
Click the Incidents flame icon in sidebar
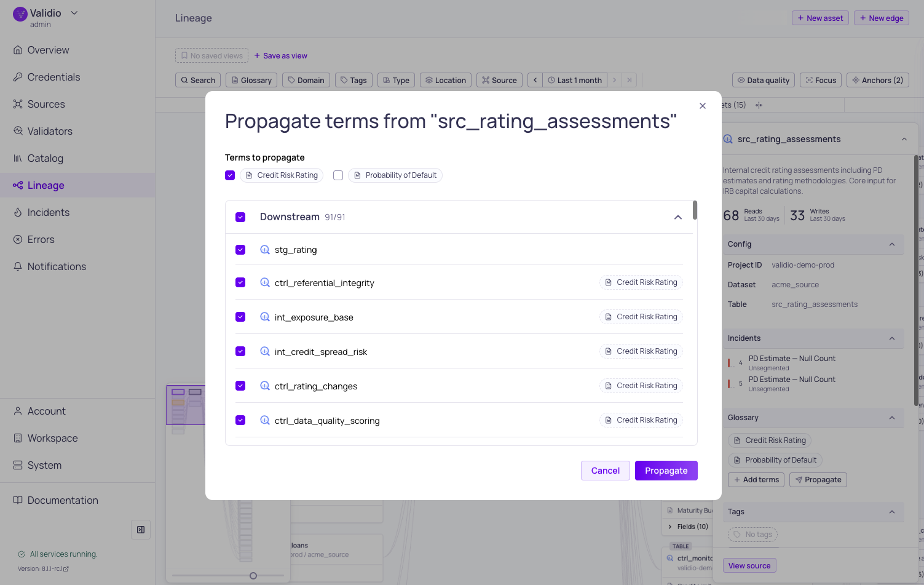(18, 212)
